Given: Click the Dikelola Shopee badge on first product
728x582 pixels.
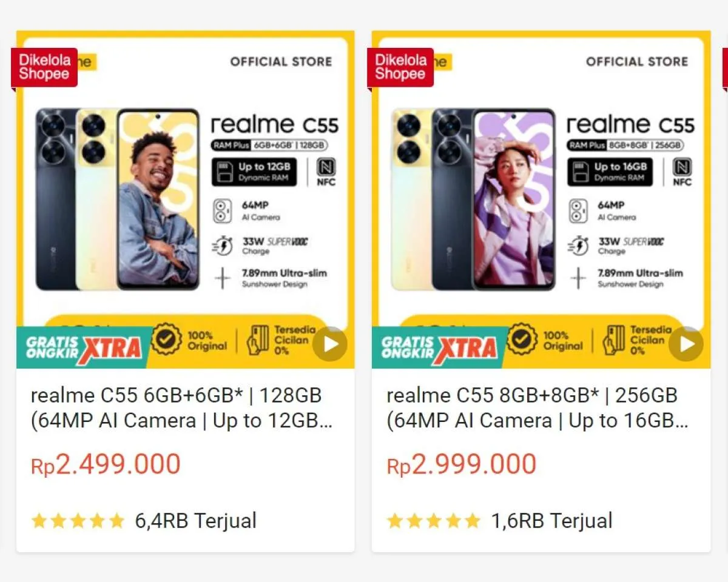Looking at the screenshot, I should tap(44, 68).
